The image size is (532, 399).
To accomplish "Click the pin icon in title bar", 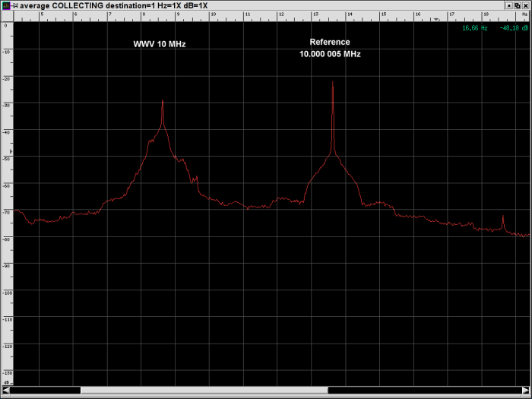I will 15,5.
